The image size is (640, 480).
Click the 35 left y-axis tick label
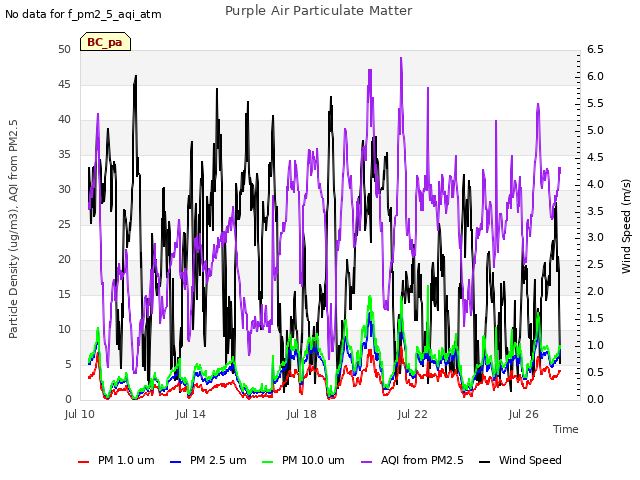64,155
